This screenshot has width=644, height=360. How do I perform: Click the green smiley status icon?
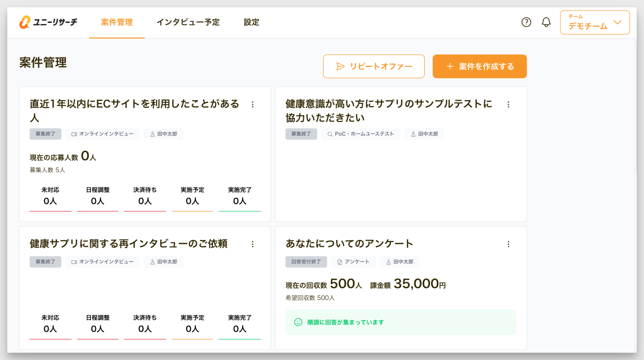[x=299, y=322]
